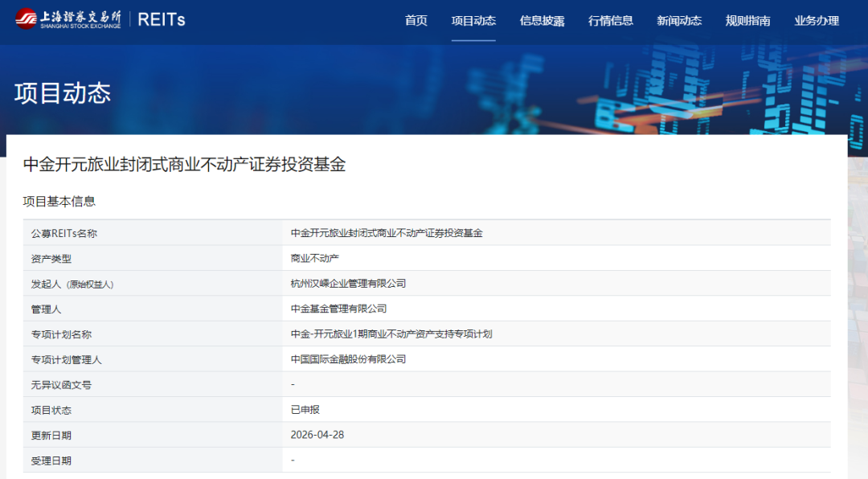Click the Shanghai Stock Exchange logo
The height and width of the screenshot is (479, 868).
[68, 19]
